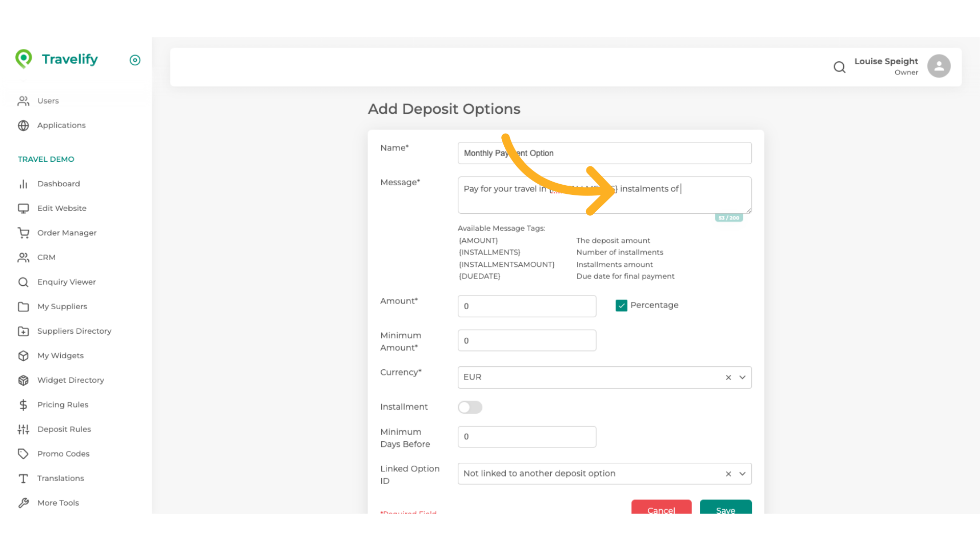This screenshot has height=551, width=980.
Task: Open the Dashboard from the sidebar
Action: [59, 184]
